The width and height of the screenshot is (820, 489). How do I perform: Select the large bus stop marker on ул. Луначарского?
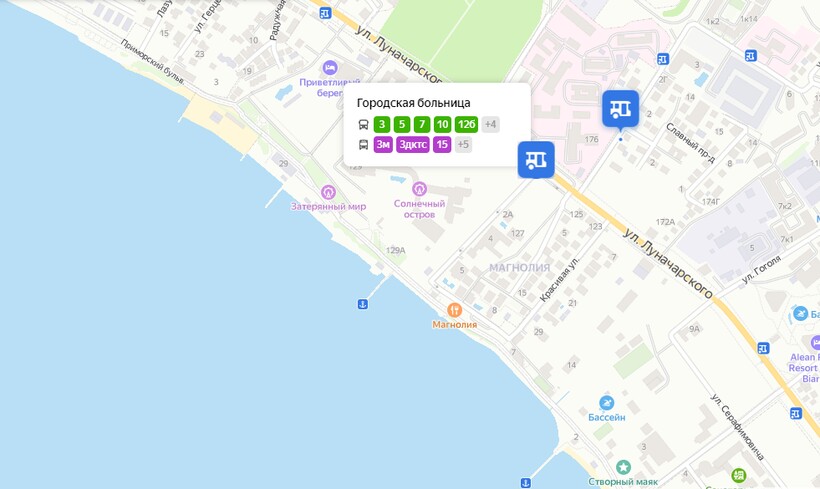(536, 160)
